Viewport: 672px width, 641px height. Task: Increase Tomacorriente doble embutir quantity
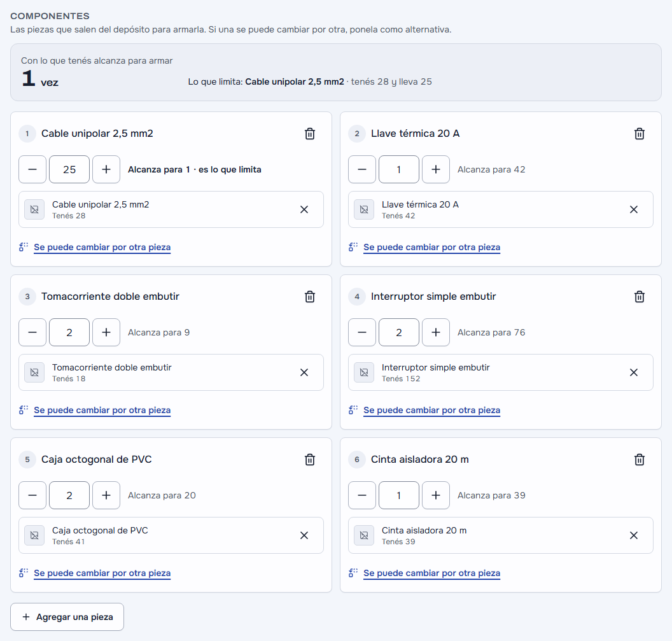tap(106, 332)
